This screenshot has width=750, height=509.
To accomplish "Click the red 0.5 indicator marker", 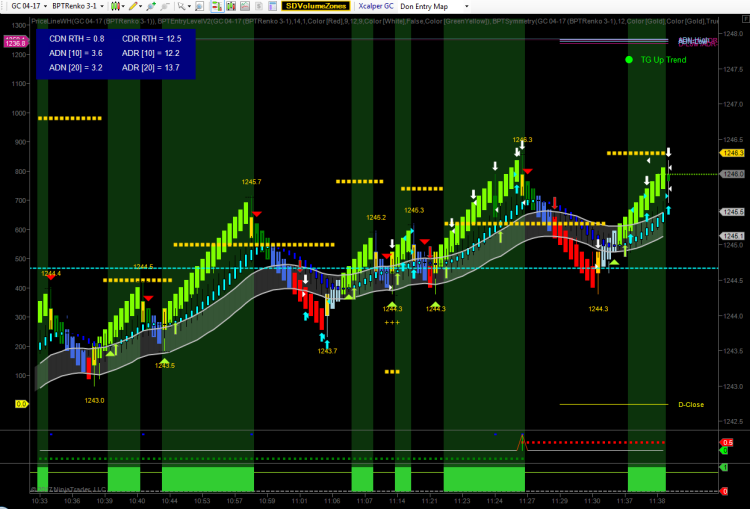I will (x=728, y=443).
